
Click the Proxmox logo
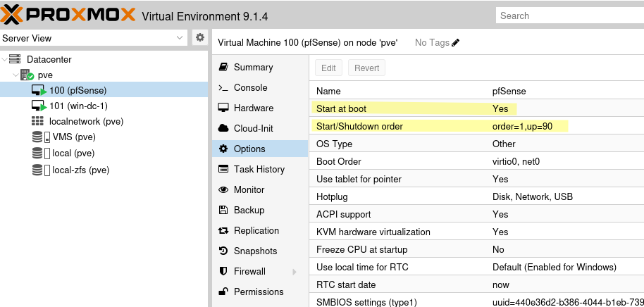pos(68,15)
